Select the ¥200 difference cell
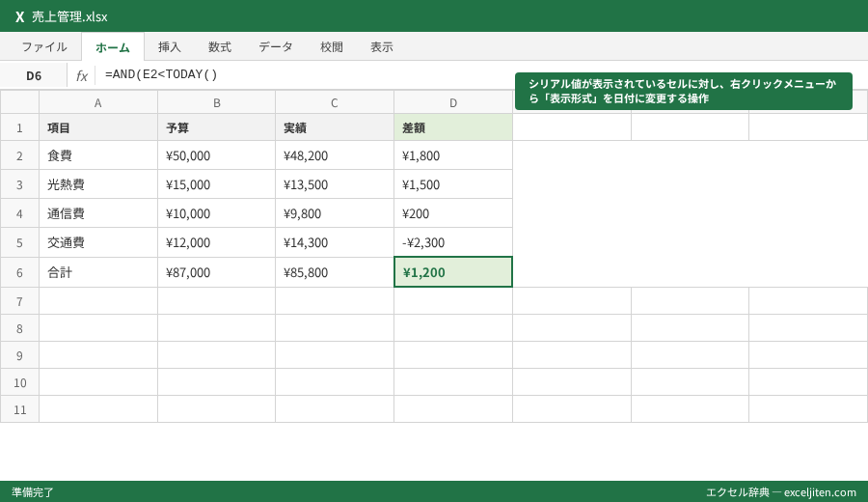 coord(453,212)
